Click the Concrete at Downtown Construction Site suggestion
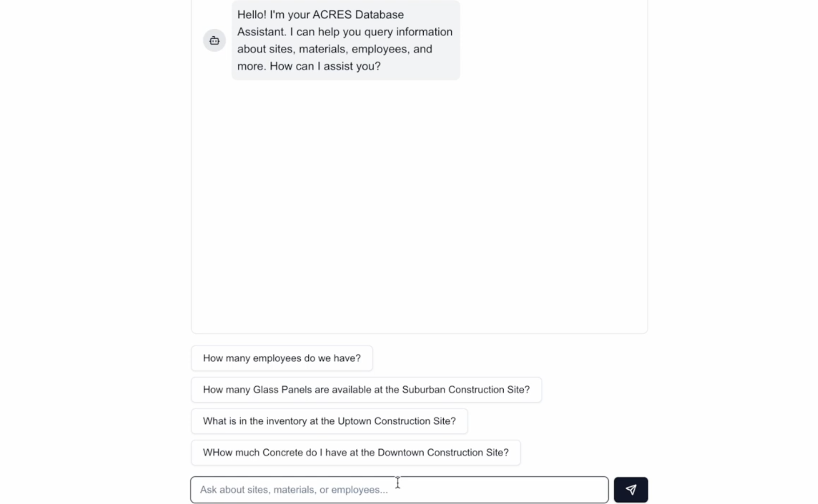Viewport: 818px width, 504px height. (355, 452)
